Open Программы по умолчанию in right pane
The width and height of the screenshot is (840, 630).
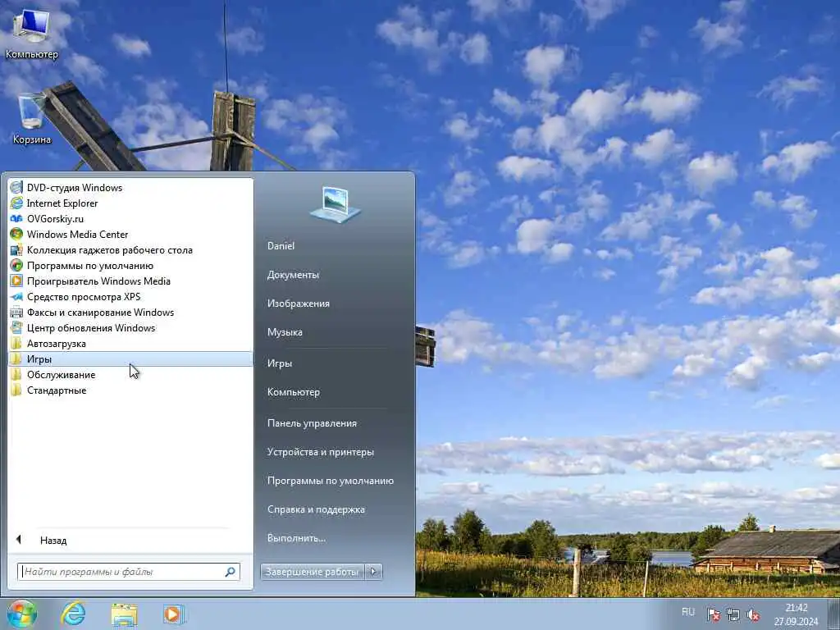click(x=331, y=481)
